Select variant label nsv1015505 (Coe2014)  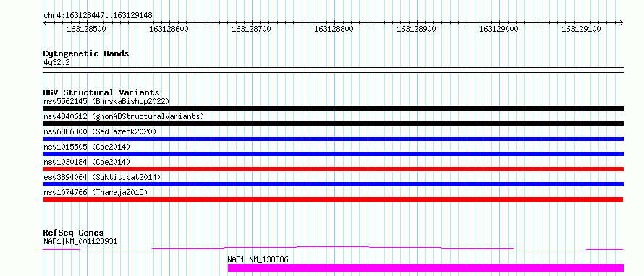tap(87, 147)
